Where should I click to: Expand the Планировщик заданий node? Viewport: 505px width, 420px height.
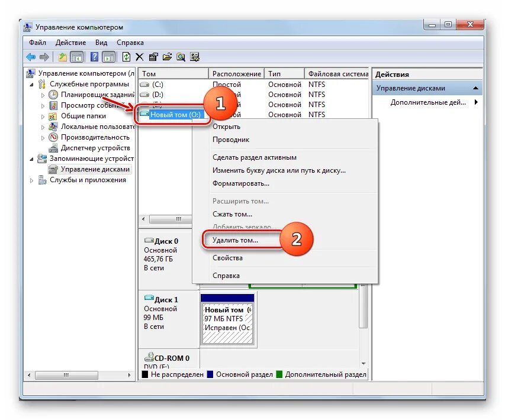click(x=43, y=95)
